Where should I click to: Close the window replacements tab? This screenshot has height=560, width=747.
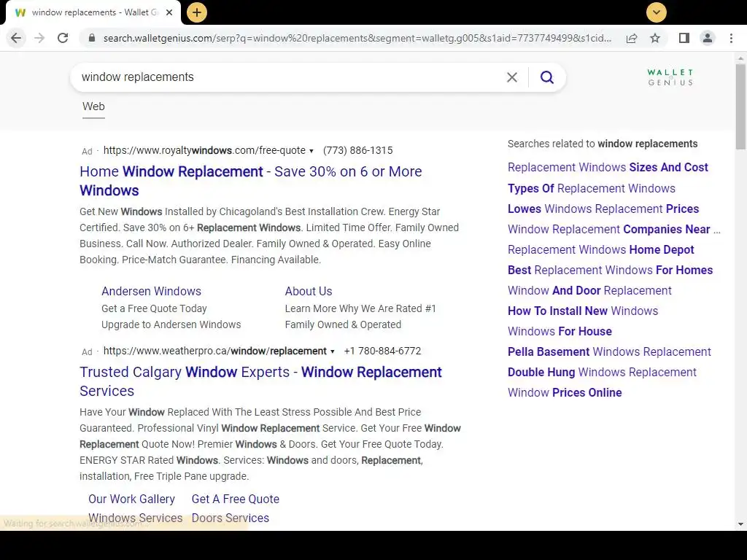click(x=169, y=12)
